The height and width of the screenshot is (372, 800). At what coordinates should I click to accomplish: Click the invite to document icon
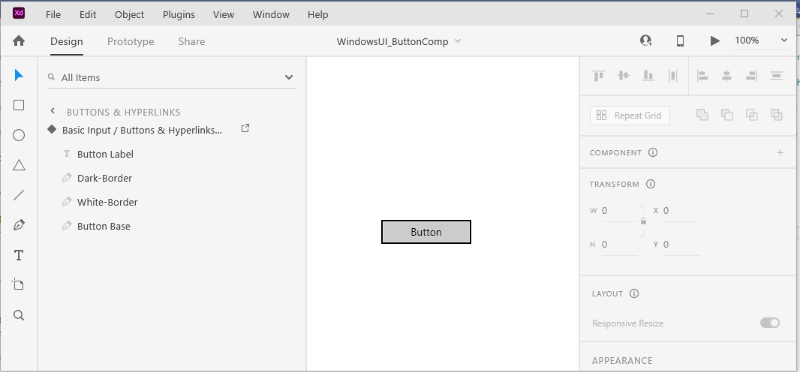646,41
